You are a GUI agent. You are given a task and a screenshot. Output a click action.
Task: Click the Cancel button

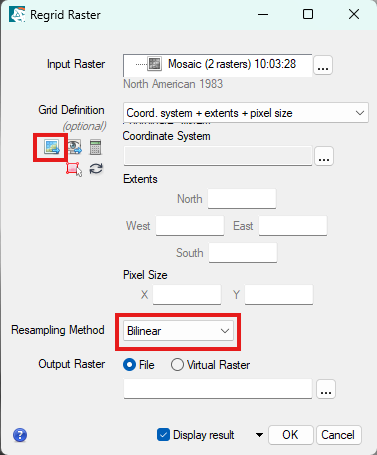click(338, 435)
